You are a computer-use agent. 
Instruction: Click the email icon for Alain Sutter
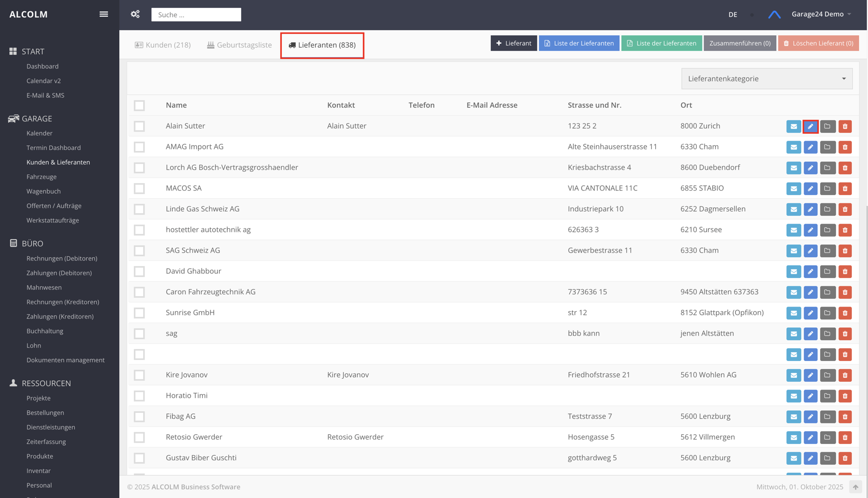click(x=793, y=126)
